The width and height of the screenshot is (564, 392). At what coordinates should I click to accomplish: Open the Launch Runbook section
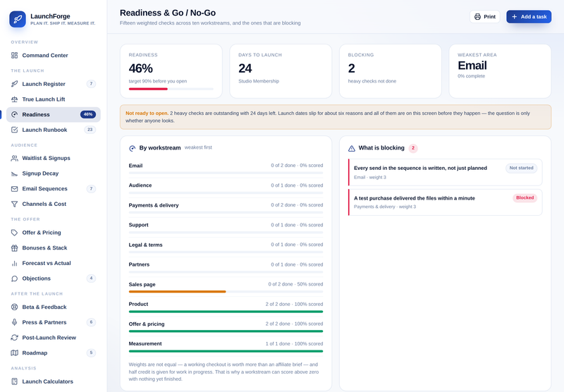pos(54,130)
